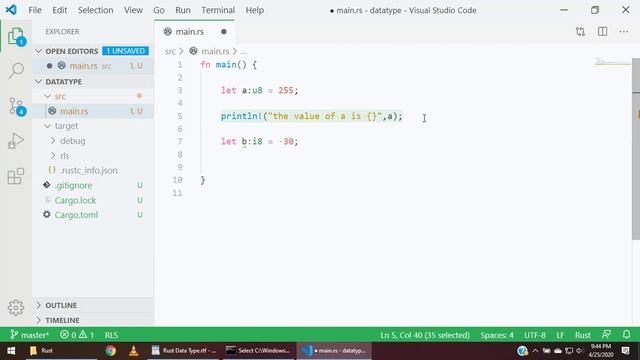Click the RLS status bar entry
Screen dimensions: 640x360
pyautogui.click(x=111, y=335)
